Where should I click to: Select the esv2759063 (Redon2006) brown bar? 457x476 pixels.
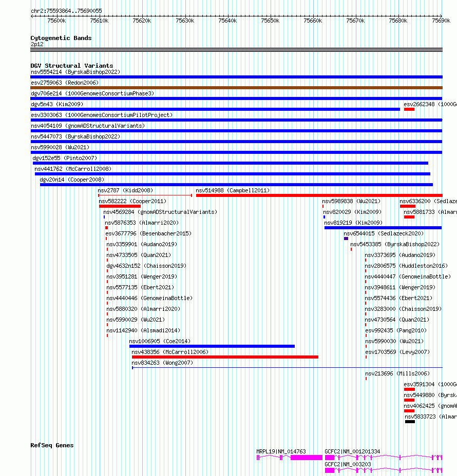pos(236,88)
